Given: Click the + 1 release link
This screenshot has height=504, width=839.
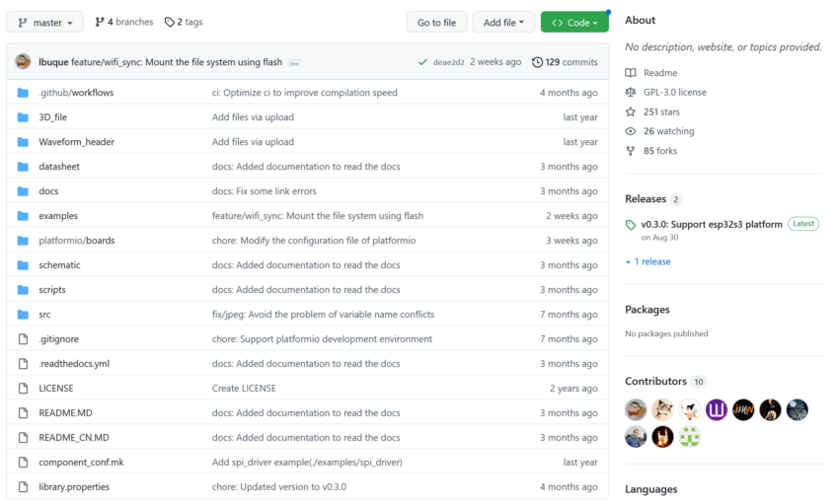Looking at the screenshot, I should (648, 261).
